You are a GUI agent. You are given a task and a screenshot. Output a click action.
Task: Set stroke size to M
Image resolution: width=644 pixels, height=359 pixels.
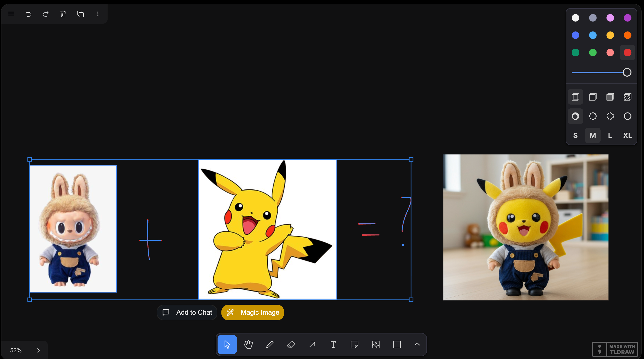click(593, 136)
